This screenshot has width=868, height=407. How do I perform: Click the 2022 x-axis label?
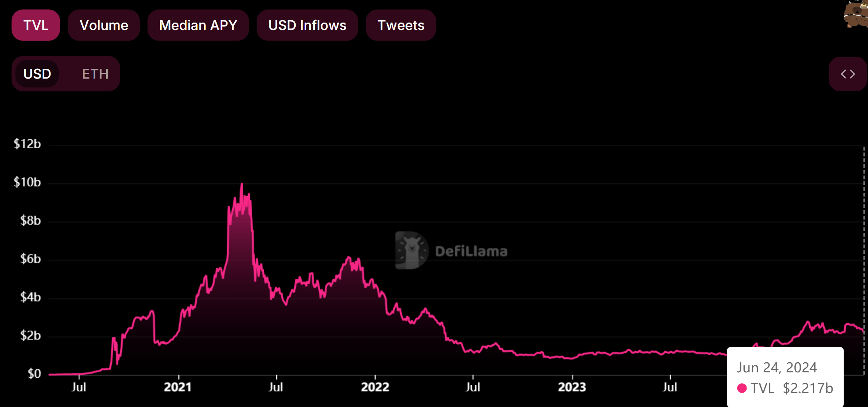[x=375, y=387]
